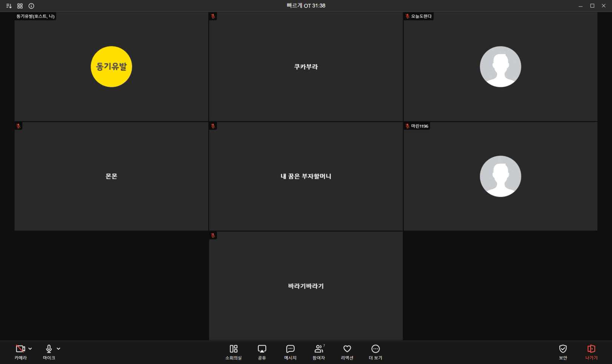This screenshot has height=364, width=612.
Task: Toggle the 카메라 camera button
Action: tap(20, 352)
